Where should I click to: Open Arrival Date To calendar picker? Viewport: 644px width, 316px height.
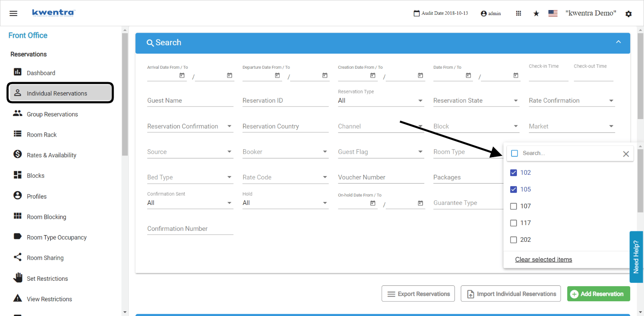pyautogui.click(x=230, y=75)
